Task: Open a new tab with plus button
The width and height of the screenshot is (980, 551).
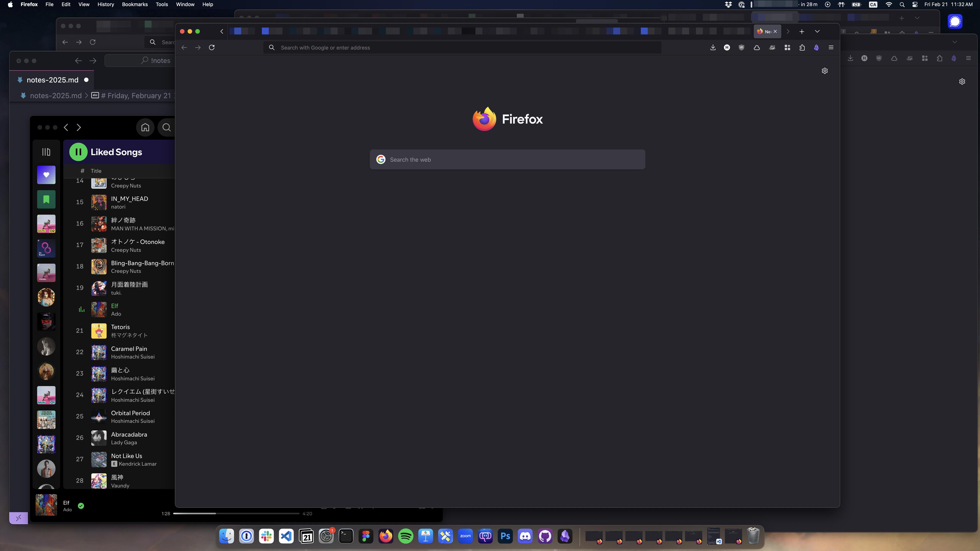Action: [x=802, y=32]
